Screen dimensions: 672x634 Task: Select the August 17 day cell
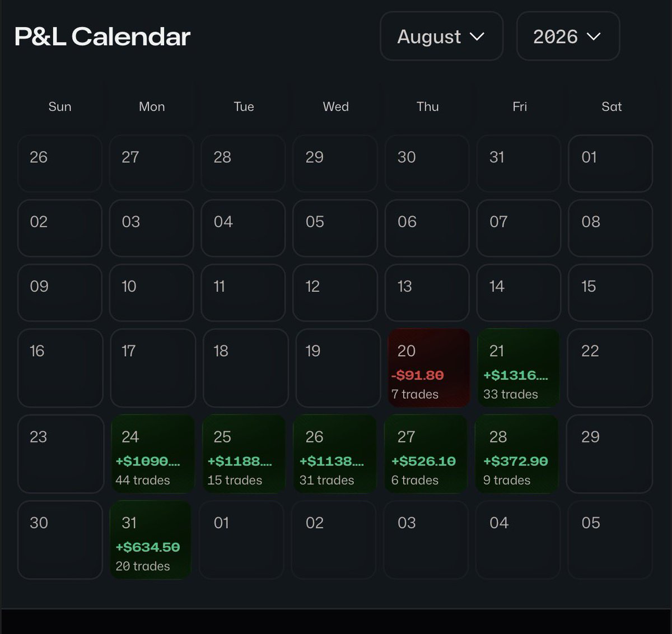pyautogui.click(x=153, y=368)
